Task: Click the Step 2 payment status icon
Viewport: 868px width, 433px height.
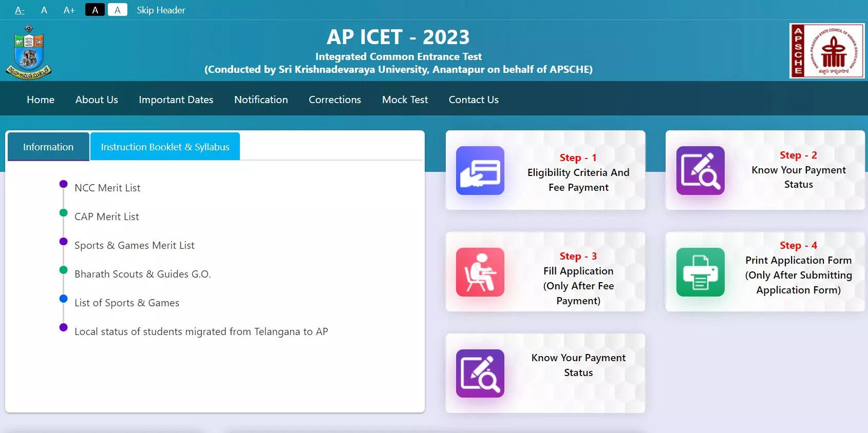Action: (701, 170)
